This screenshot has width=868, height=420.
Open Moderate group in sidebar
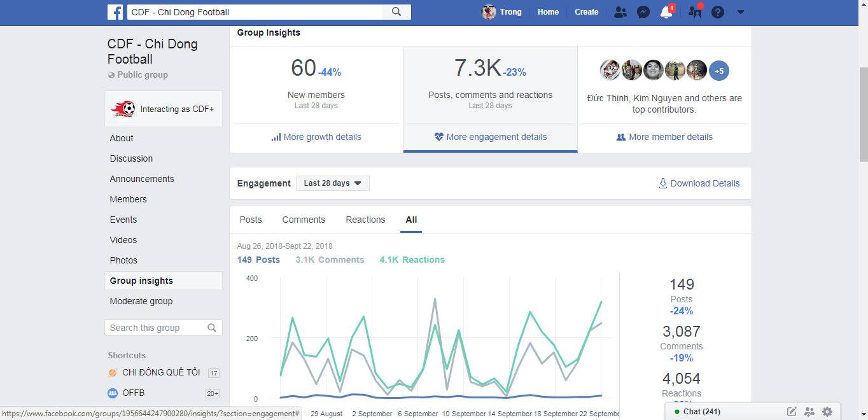[x=141, y=301]
